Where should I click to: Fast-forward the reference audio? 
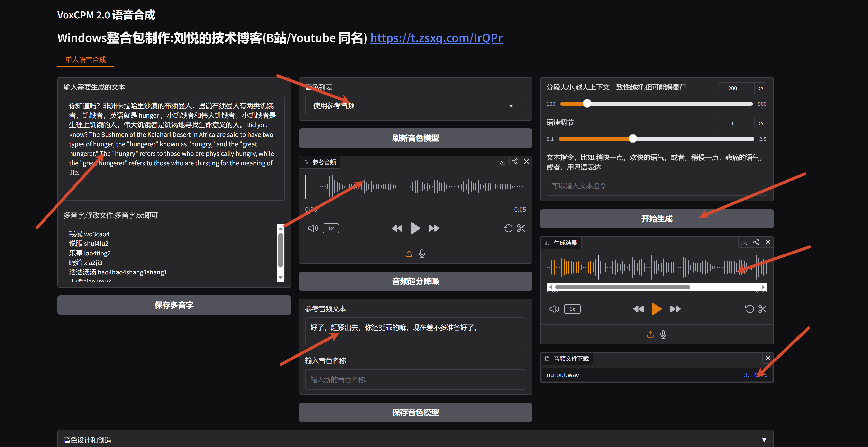(434, 228)
